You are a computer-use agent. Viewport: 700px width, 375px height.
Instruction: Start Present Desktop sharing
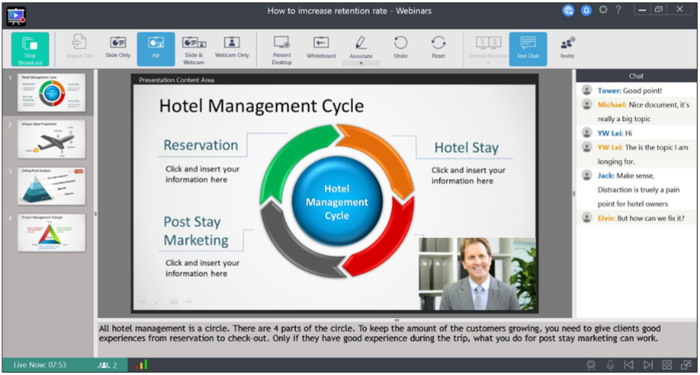pyautogui.click(x=282, y=50)
